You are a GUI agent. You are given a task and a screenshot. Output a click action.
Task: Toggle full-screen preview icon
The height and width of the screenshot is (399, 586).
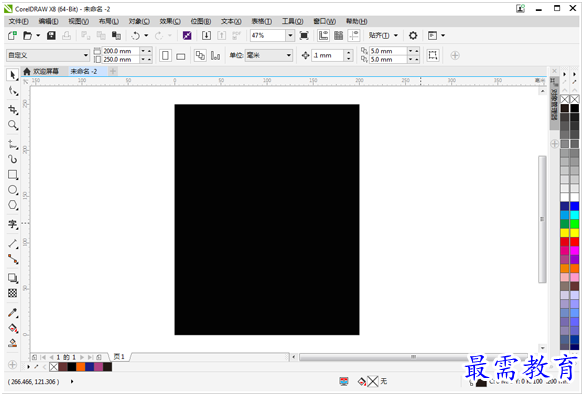point(304,35)
